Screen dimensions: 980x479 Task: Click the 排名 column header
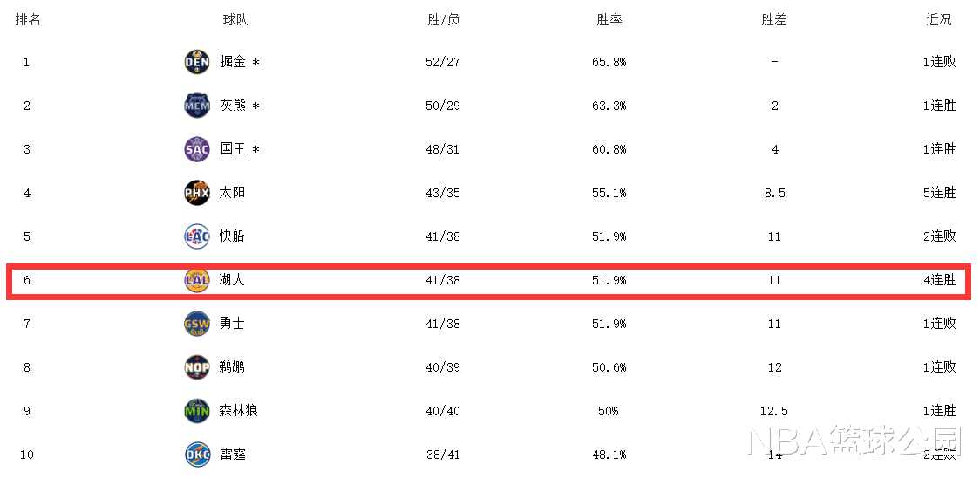pyautogui.click(x=28, y=19)
